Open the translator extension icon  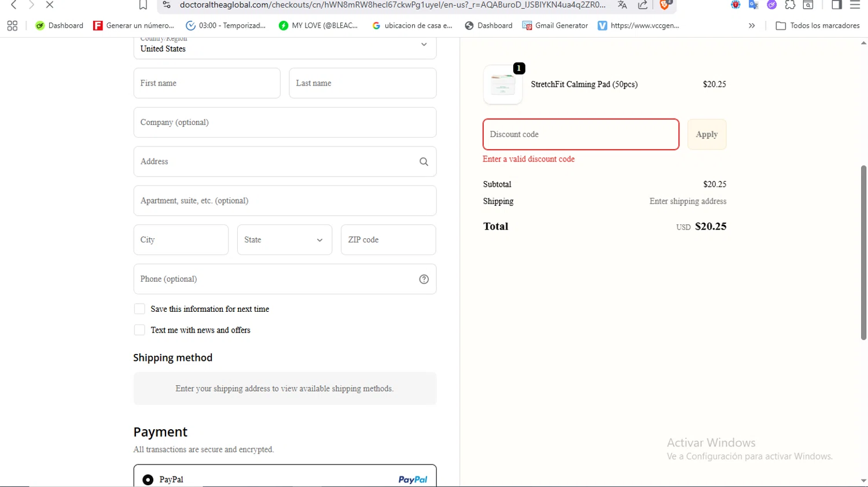(x=753, y=5)
